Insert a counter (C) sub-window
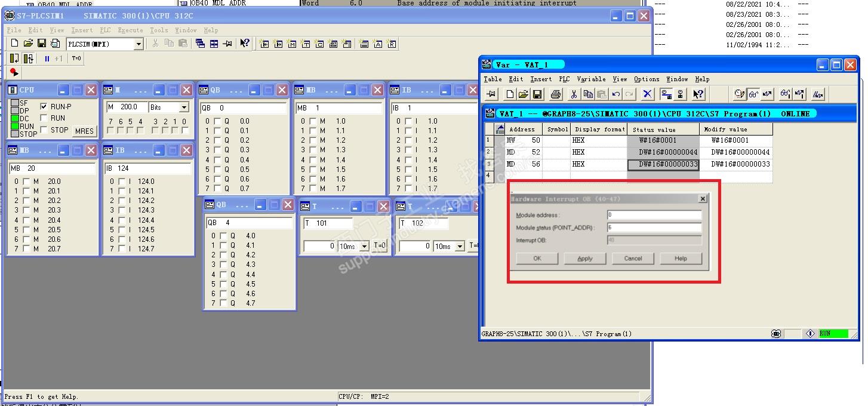The height and width of the screenshot is (406, 868). click(319, 44)
